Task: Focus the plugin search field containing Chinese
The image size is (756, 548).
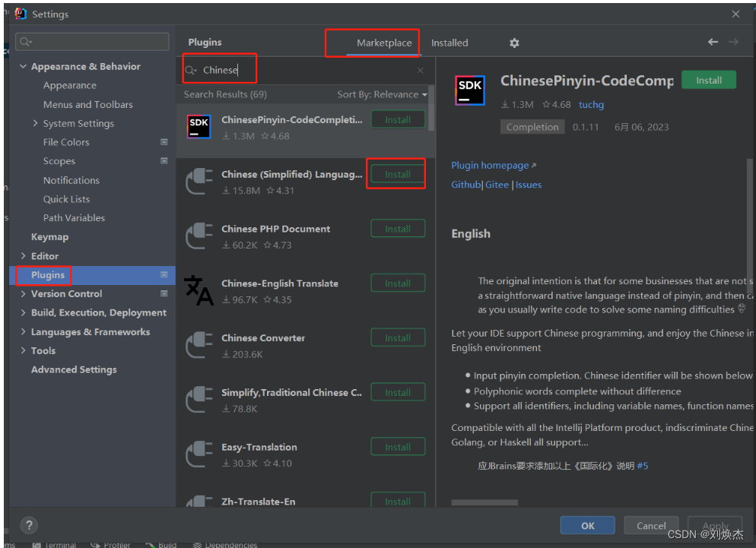Action: click(305, 71)
